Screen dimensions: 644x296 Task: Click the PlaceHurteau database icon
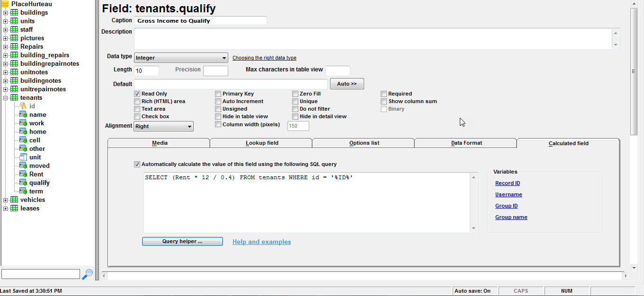5,4
